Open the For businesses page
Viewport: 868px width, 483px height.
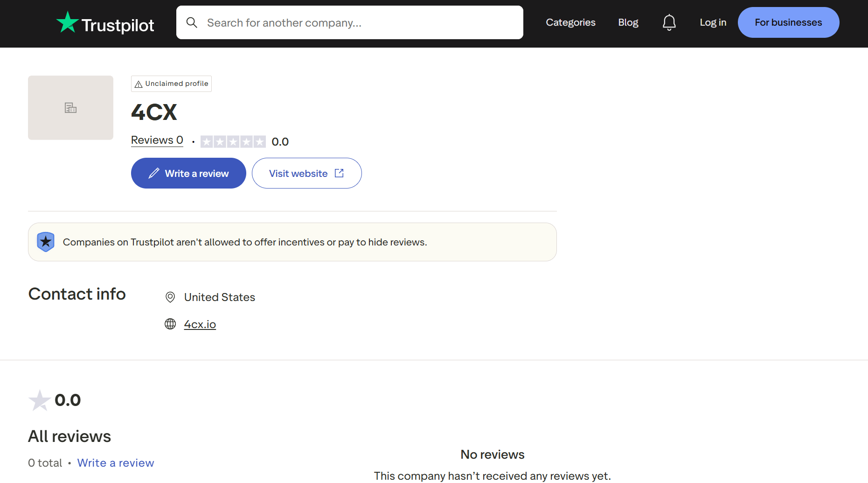pos(788,22)
